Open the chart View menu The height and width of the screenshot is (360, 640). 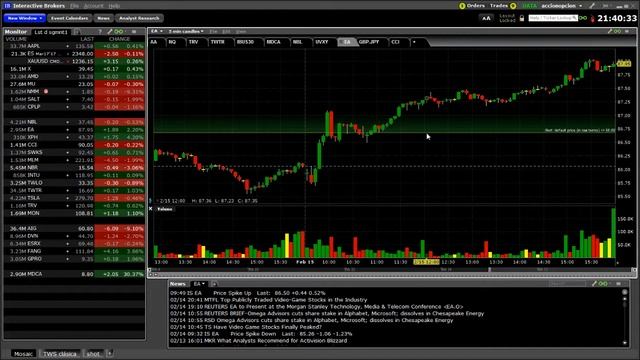(241, 31)
